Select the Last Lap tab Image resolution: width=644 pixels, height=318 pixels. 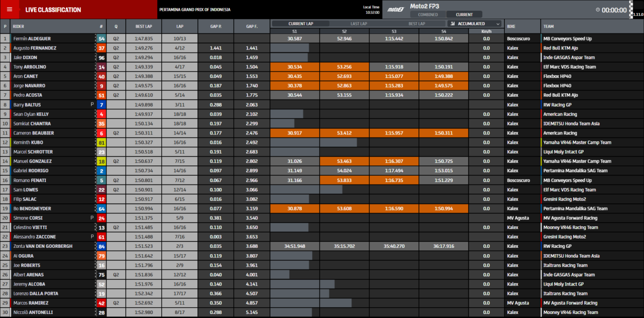pos(359,24)
